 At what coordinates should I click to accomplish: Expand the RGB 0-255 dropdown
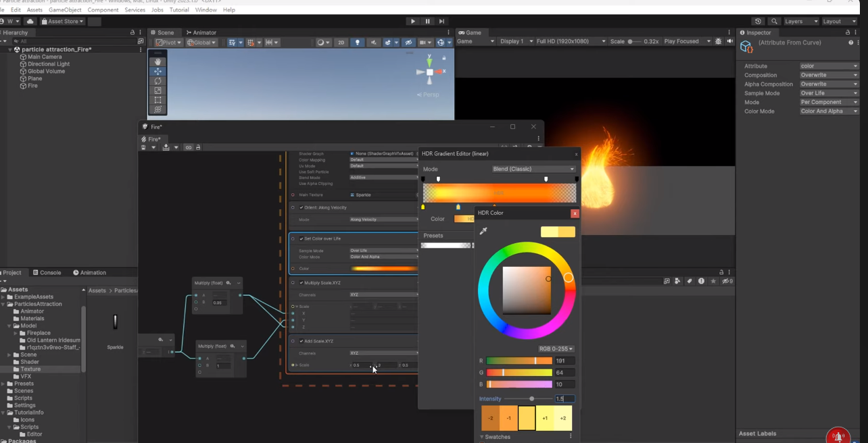coord(556,349)
